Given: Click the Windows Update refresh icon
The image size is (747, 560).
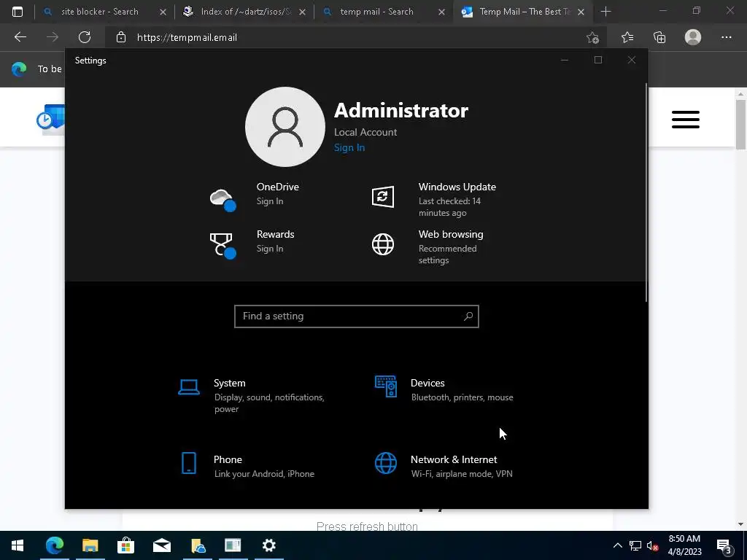Looking at the screenshot, I should tap(383, 197).
